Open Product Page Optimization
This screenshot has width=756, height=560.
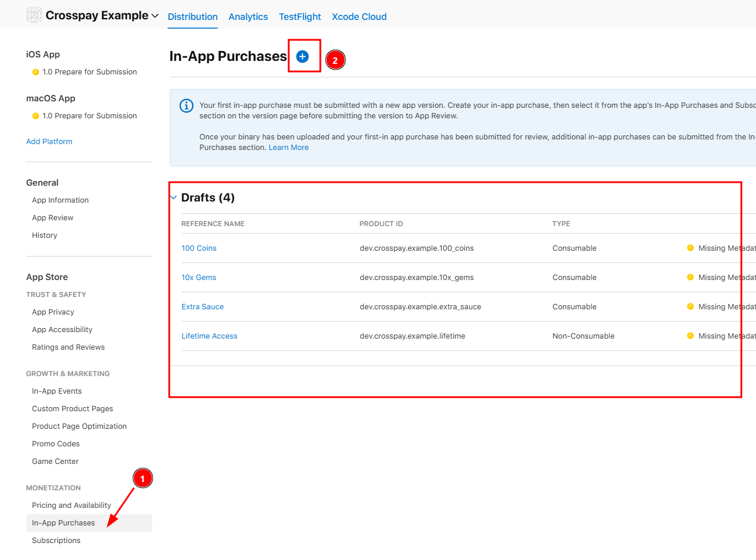point(80,426)
